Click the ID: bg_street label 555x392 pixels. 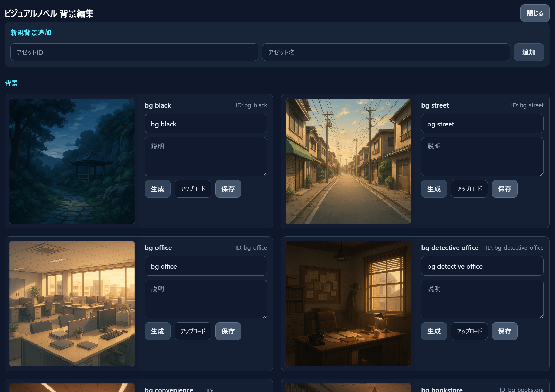(527, 105)
